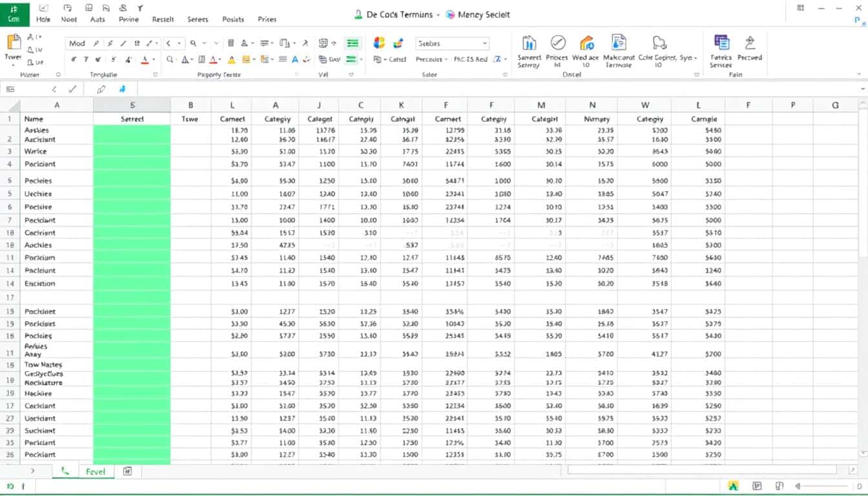This screenshot has height=496, width=868.
Task: Select column S header
Action: [x=132, y=105]
